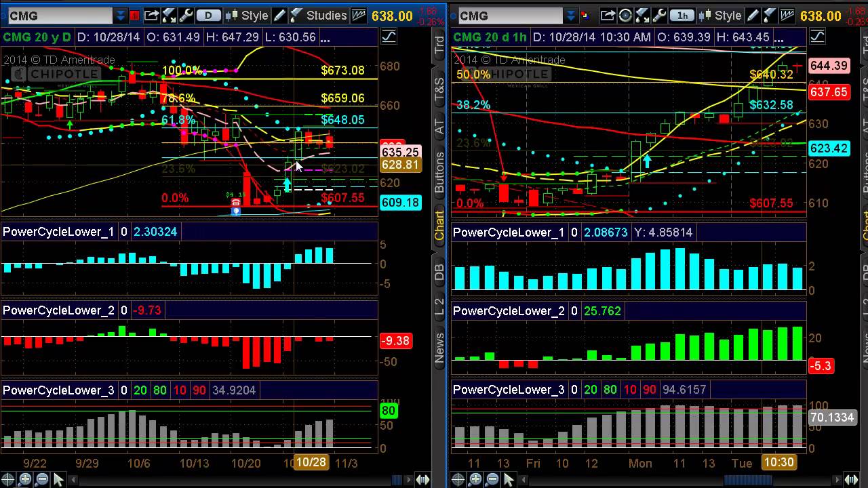
Task: Click the PowerCycleLower_1 label in left chart
Action: (58, 232)
